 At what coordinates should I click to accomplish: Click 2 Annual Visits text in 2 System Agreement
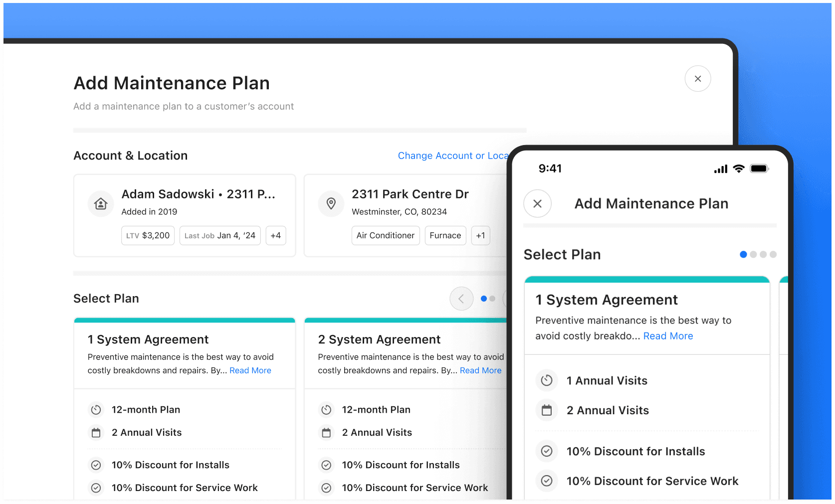tap(377, 433)
